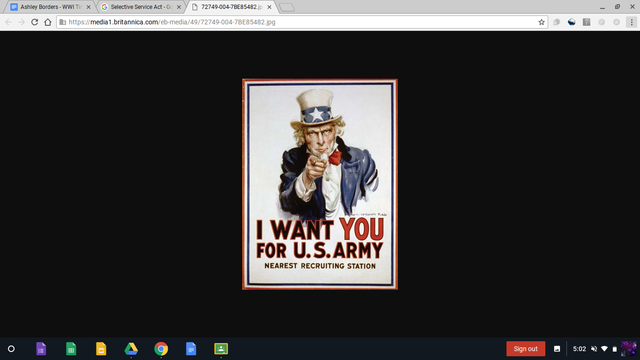Open Chrome from the shelf
The width and height of the screenshot is (640, 360).
coord(161,349)
